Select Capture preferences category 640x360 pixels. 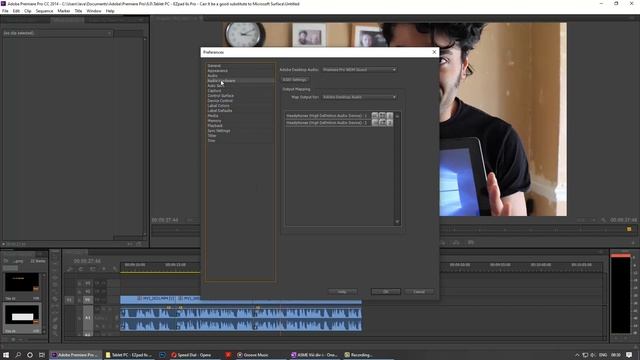pyautogui.click(x=214, y=91)
